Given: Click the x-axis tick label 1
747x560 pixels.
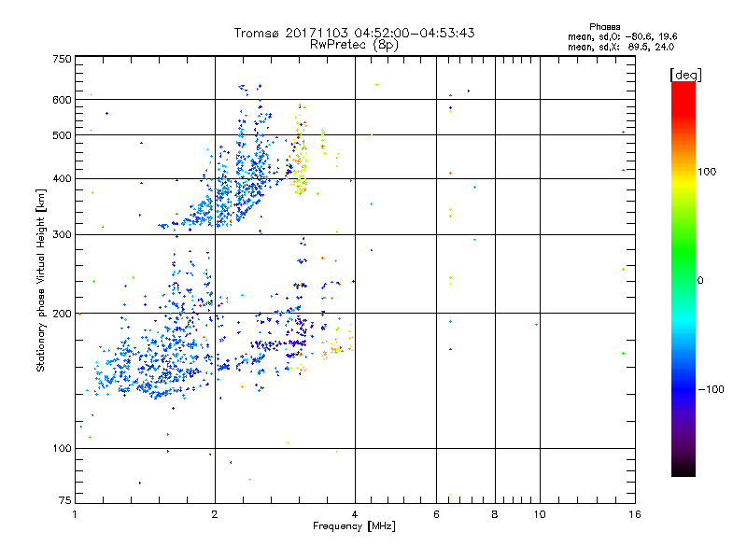Looking at the screenshot, I should pos(75,514).
